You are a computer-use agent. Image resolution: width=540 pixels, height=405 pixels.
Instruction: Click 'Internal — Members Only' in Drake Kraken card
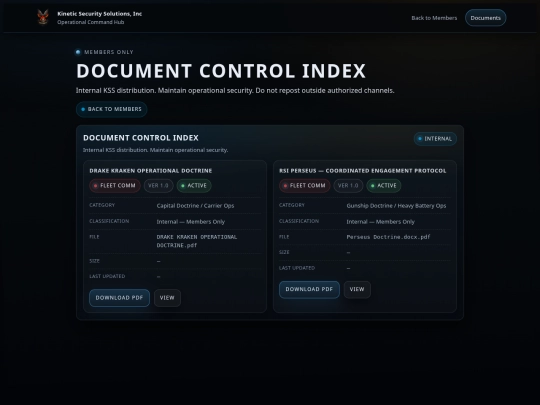[x=191, y=222]
